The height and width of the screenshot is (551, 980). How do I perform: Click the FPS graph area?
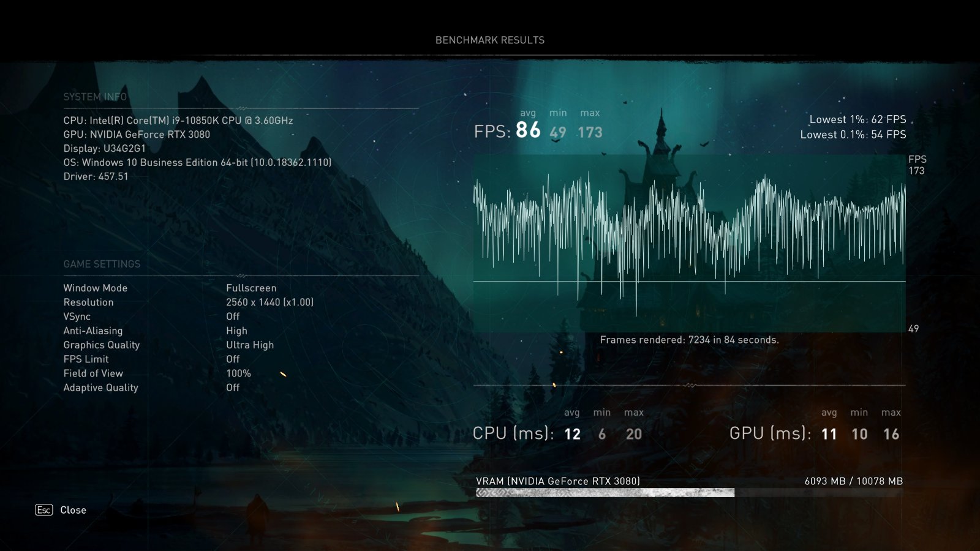click(x=690, y=243)
